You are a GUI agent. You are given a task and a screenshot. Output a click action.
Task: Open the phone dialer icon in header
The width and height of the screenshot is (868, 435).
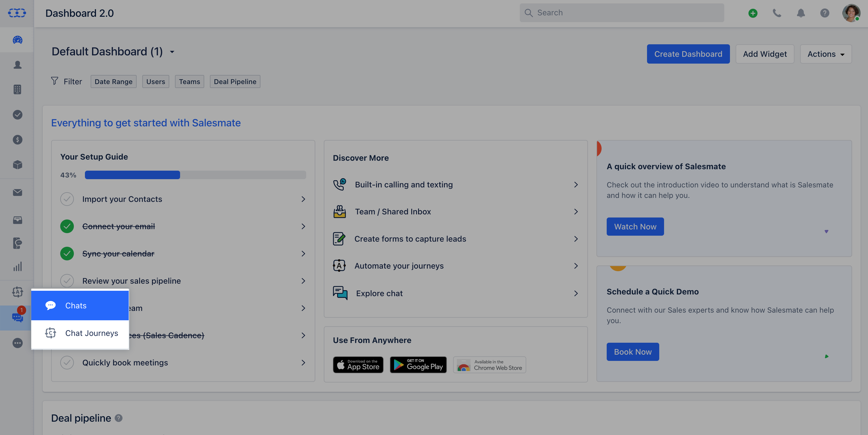(777, 13)
